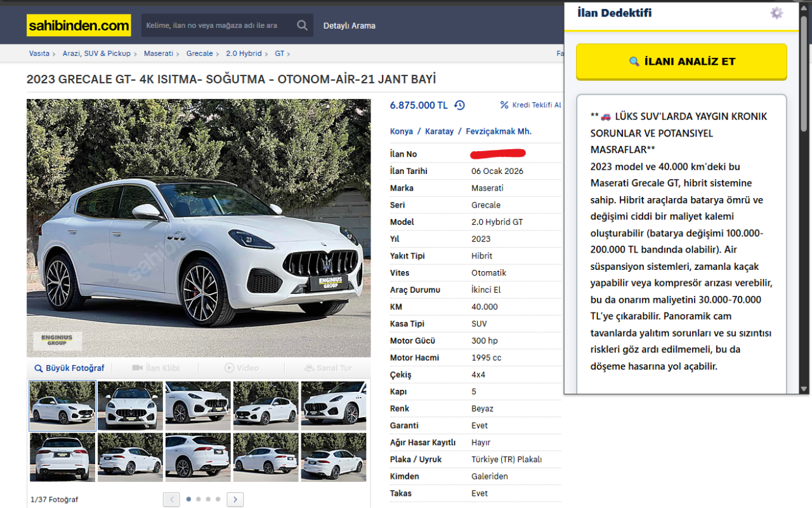The image size is (812, 508).
Task: Click the active first pagination dot under thumbnails
Action: (x=188, y=499)
